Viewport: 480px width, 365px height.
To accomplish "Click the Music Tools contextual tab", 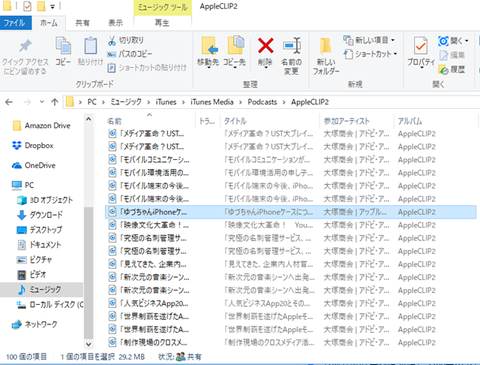I will pyautogui.click(x=163, y=7).
